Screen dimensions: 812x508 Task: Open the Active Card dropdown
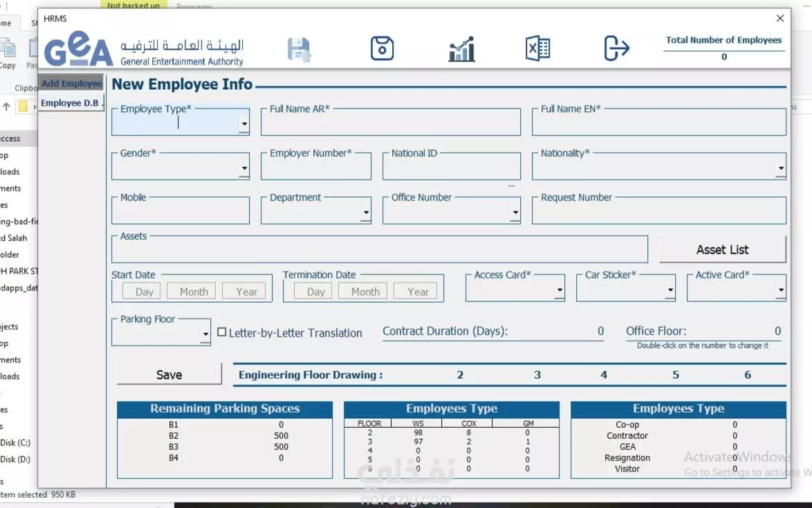pos(780,290)
